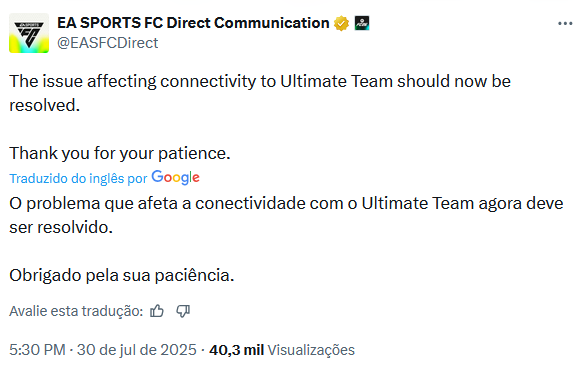Open the three-dot more options menu

coord(565,24)
